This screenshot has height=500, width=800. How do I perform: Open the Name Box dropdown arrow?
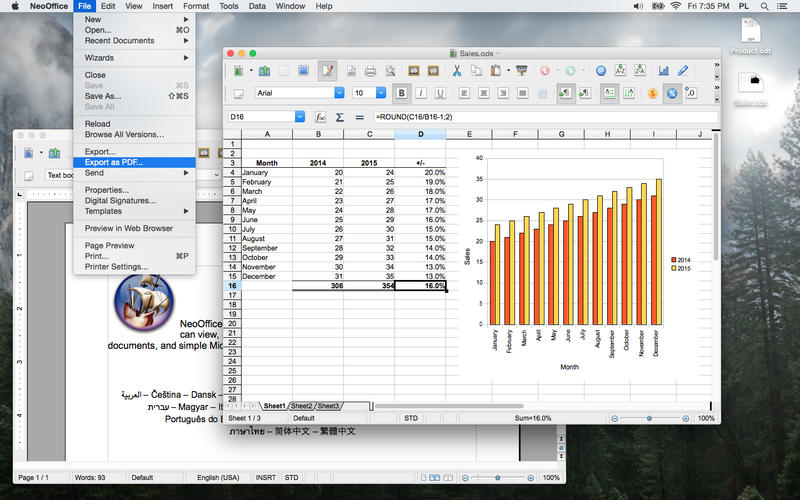[300, 117]
